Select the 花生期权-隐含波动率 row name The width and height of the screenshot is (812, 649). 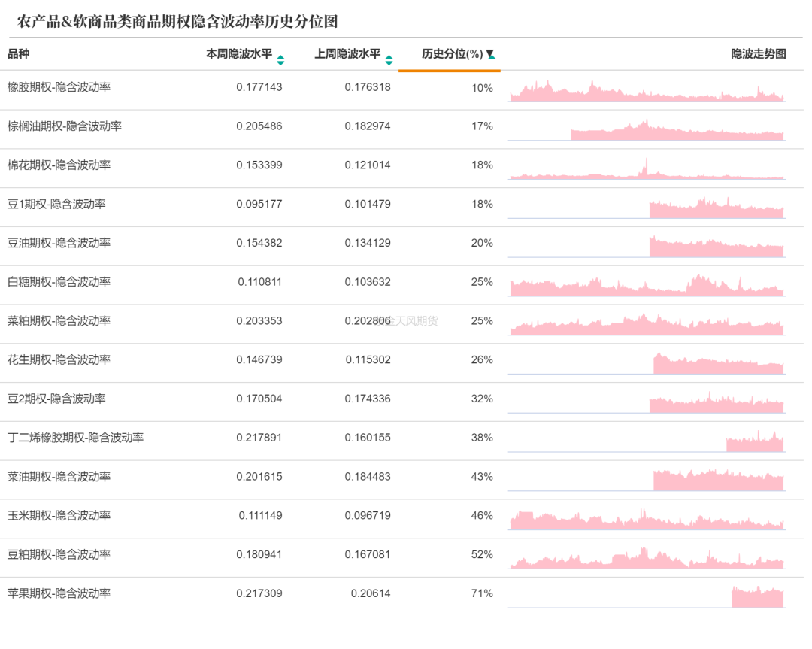tap(59, 359)
